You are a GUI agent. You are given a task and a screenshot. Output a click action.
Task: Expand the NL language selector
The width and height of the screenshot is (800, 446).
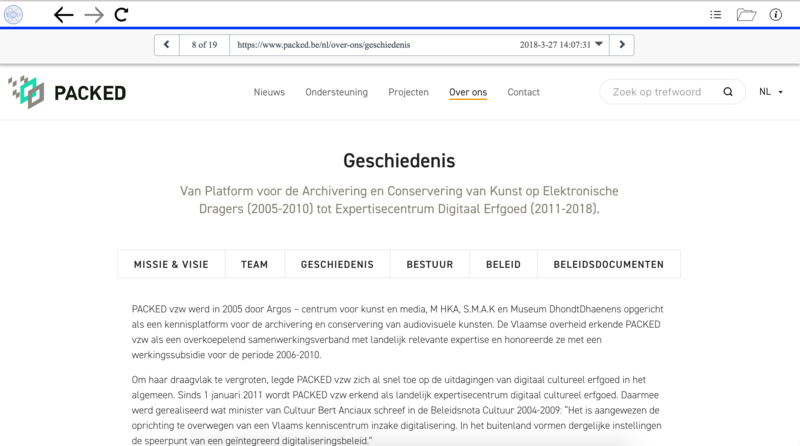[x=770, y=92]
